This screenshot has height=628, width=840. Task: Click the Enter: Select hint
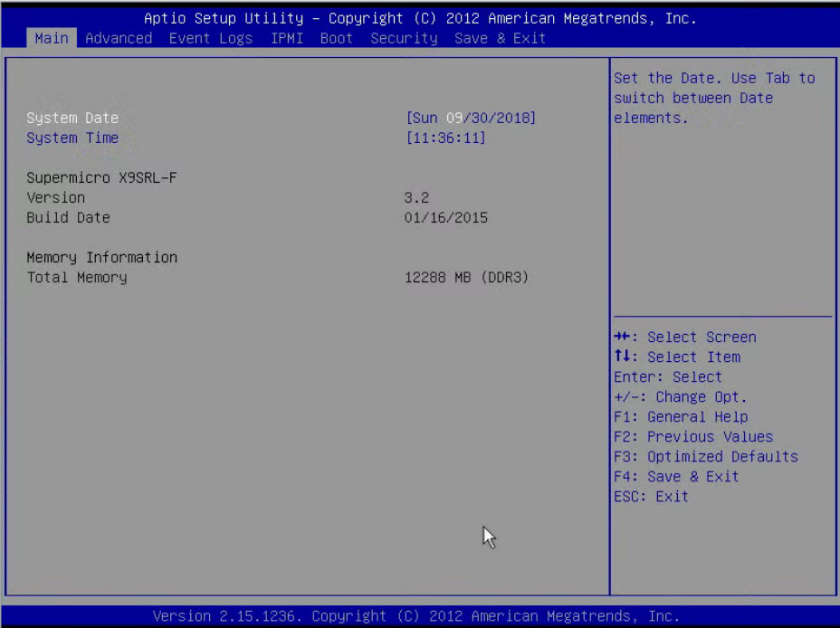tap(668, 377)
